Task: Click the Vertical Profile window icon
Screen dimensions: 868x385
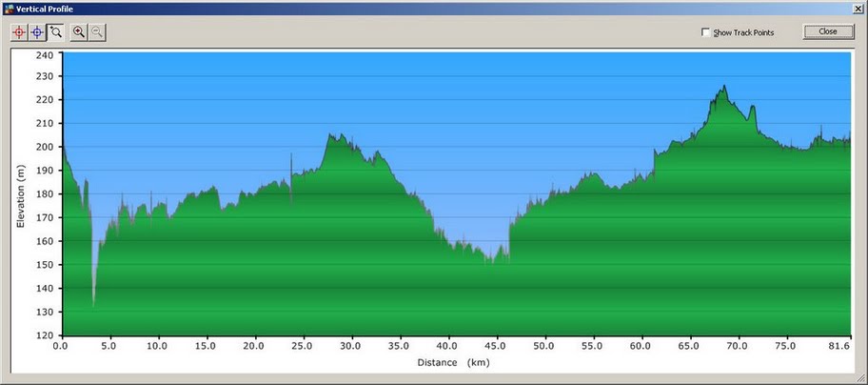Action: pyautogui.click(x=9, y=8)
